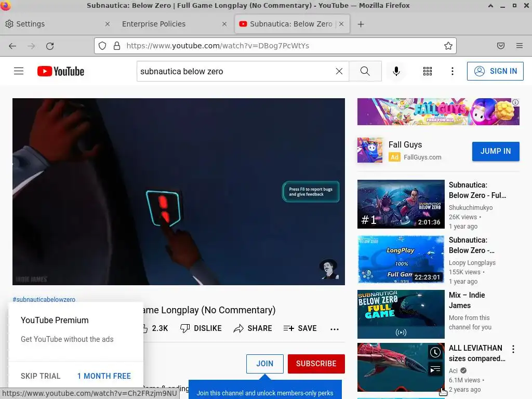Dislike the video
Image resolution: width=532 pixels, height=399 pixels.
tap(201, 328)
